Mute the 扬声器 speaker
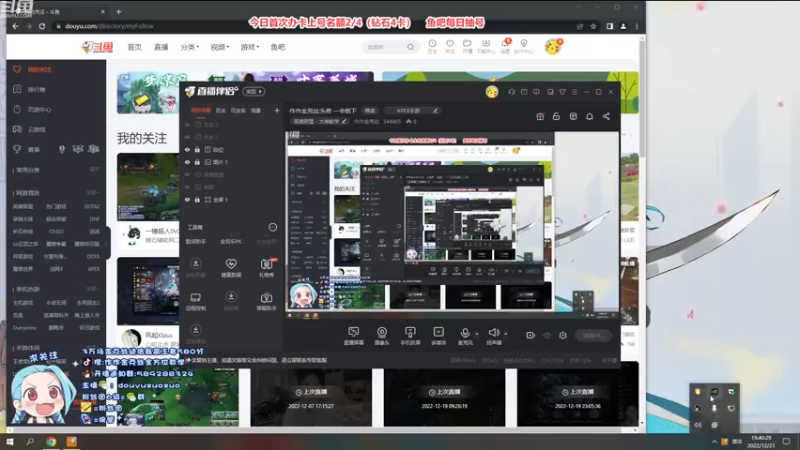 pos(493,336)
